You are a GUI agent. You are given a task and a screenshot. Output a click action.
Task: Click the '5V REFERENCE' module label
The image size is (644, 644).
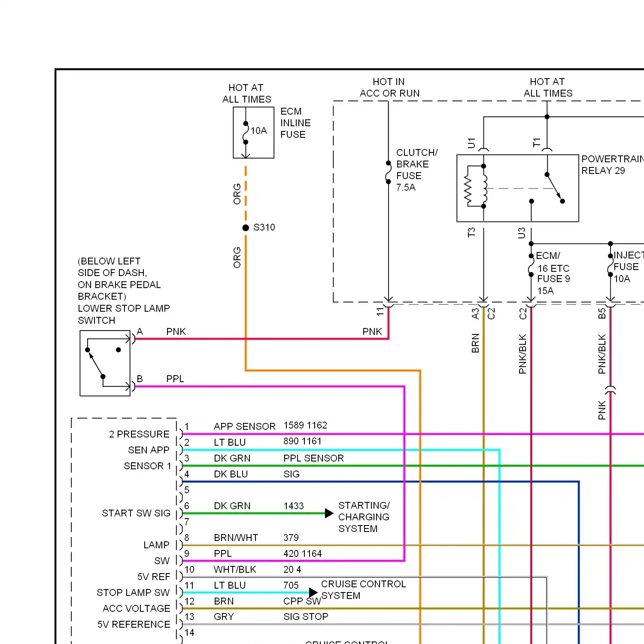click(134, 624)
